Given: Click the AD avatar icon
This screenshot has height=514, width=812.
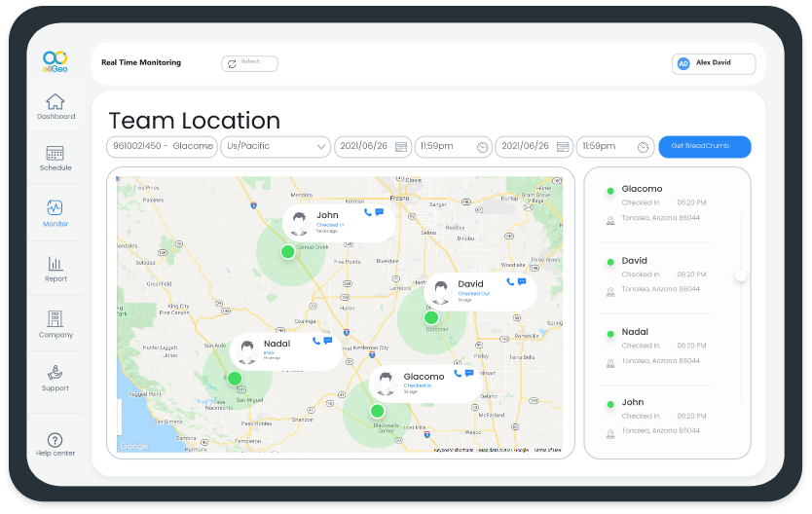Looking at the screenshot, I should click(683, 63).
